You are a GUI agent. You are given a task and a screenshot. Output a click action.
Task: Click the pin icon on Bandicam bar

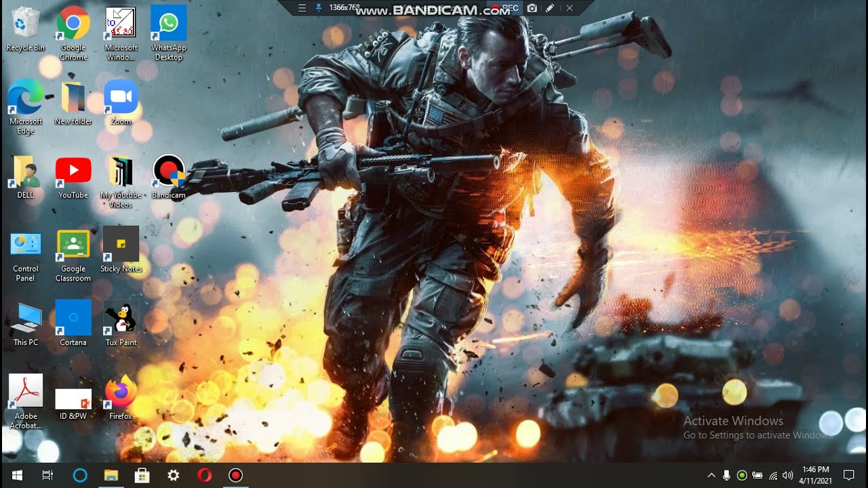pyautogui.click(x=319, y=8)
